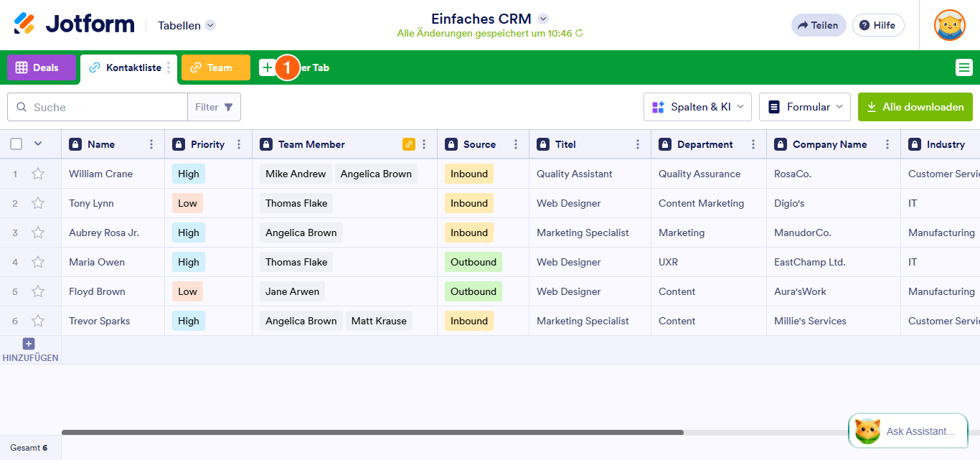
Task: Click the 'UXR' department cell
Action: click(x=708, y=262)
